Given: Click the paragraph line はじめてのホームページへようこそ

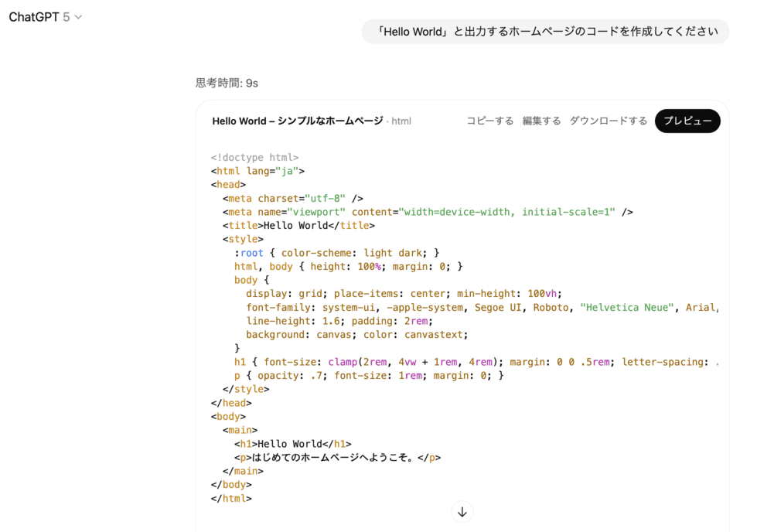Looking at the screenshot, I should 337,458.
